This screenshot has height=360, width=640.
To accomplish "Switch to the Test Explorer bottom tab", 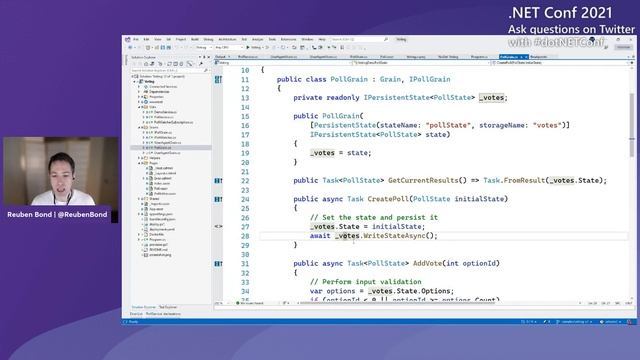I will 168,307.
